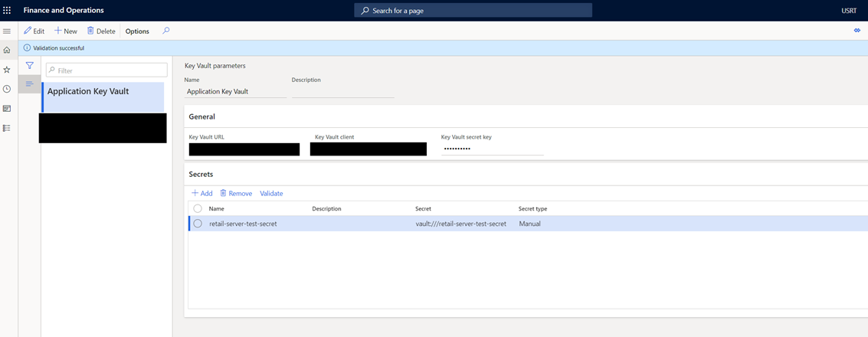Open the app launcher waffle icon
This screenshot has height=337, width=868.
(8, 11)
